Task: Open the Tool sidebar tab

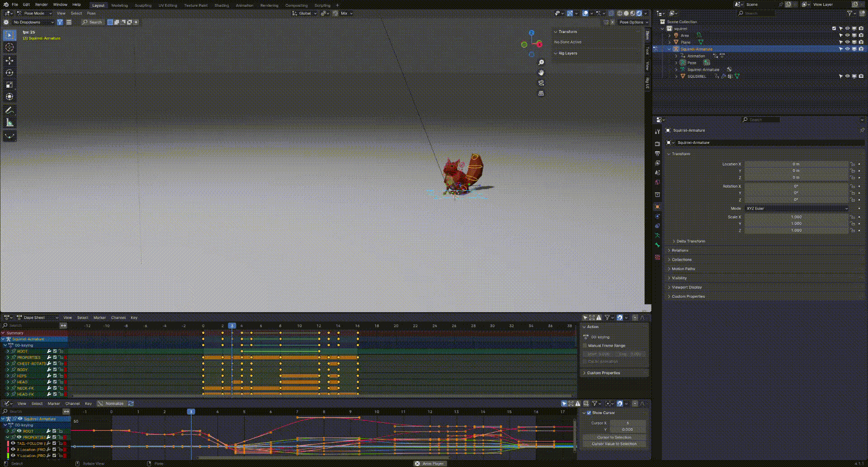Action: [647, 50]
